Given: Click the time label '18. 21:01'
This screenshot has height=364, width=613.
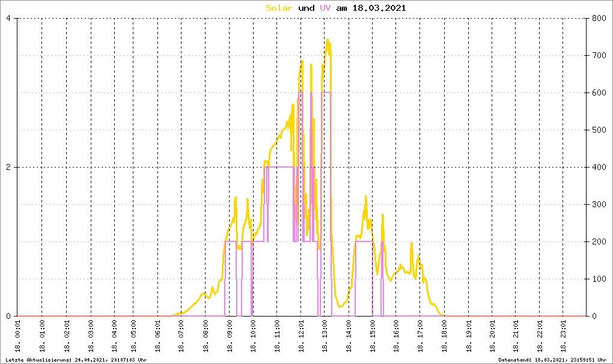Looking at the screenshot, I should tap(516, 336).
